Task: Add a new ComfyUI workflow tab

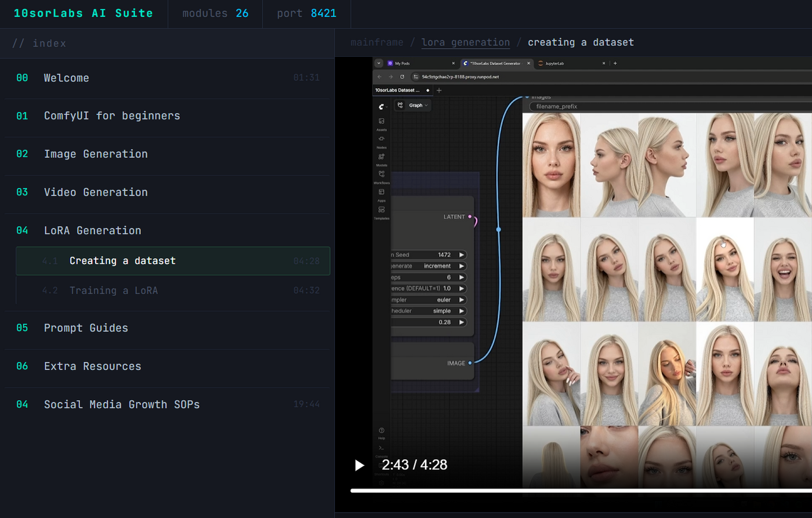Action: pyautogui.click(x=439, y=90)
